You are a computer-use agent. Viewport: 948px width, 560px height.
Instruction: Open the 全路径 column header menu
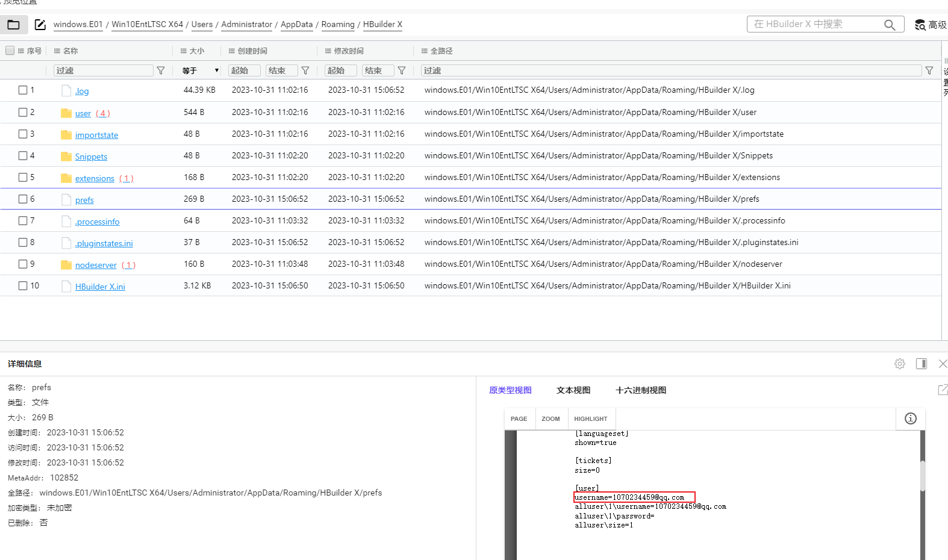pyautogui.click(x=425, y=51)
